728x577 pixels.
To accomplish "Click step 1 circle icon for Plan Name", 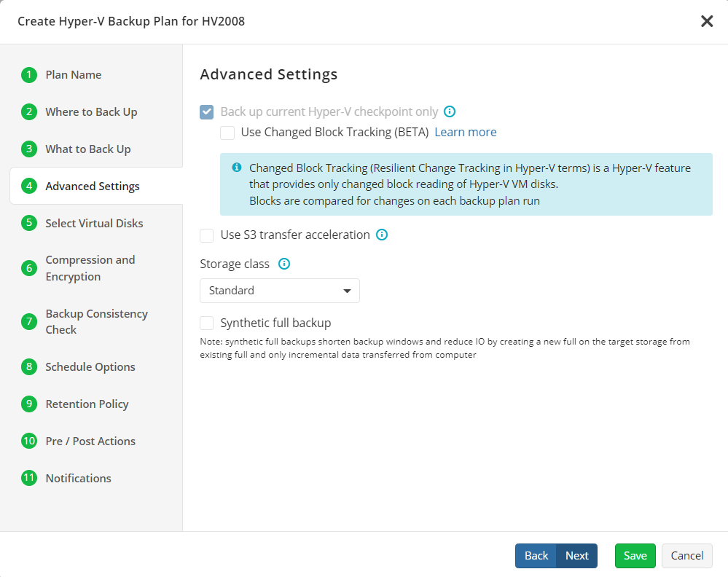I will [29, 75].
